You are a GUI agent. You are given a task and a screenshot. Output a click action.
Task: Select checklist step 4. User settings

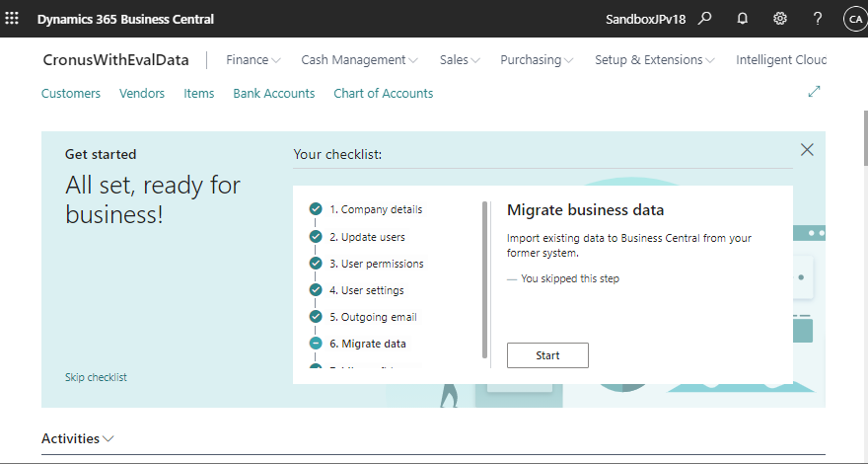click(x=367, y=290)
